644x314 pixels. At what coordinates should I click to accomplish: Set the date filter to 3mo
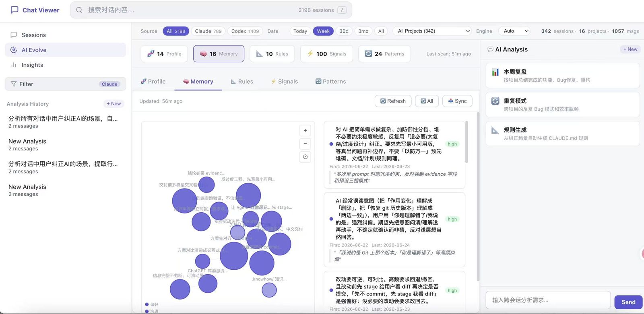[x=363, y=31]
